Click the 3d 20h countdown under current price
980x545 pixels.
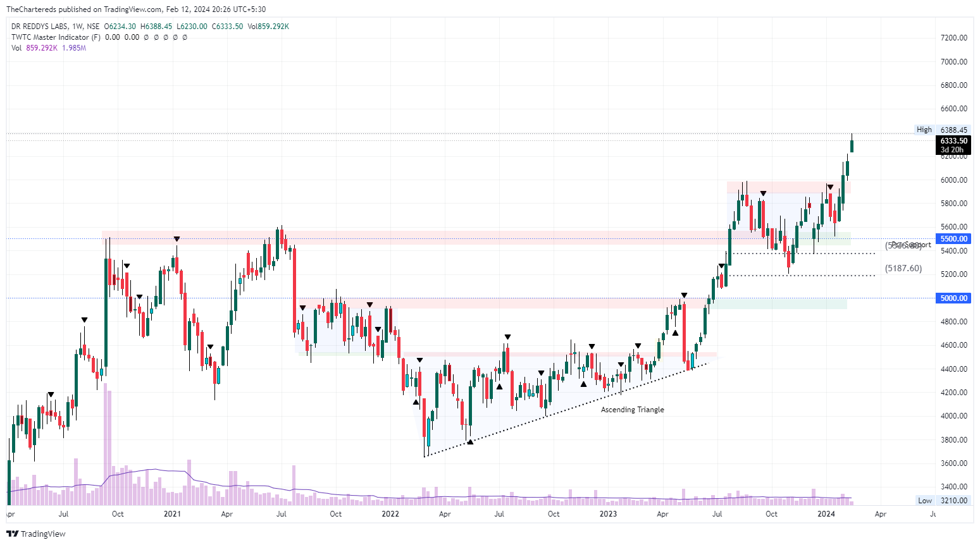click(x=952, y=150)
